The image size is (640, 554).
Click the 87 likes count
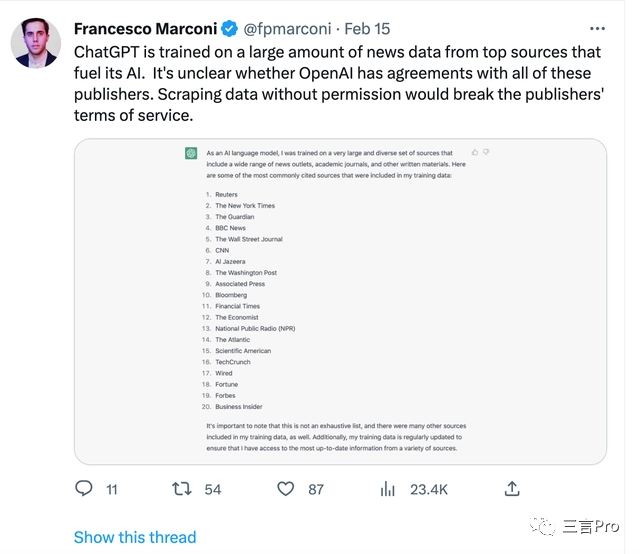click(316, 490)
